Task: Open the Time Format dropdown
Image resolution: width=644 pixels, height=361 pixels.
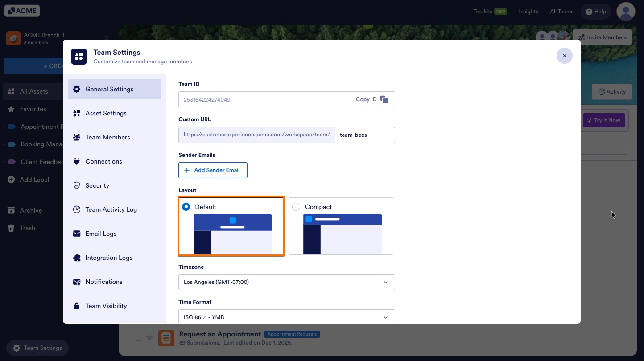Action: click(x=287, y=316)
